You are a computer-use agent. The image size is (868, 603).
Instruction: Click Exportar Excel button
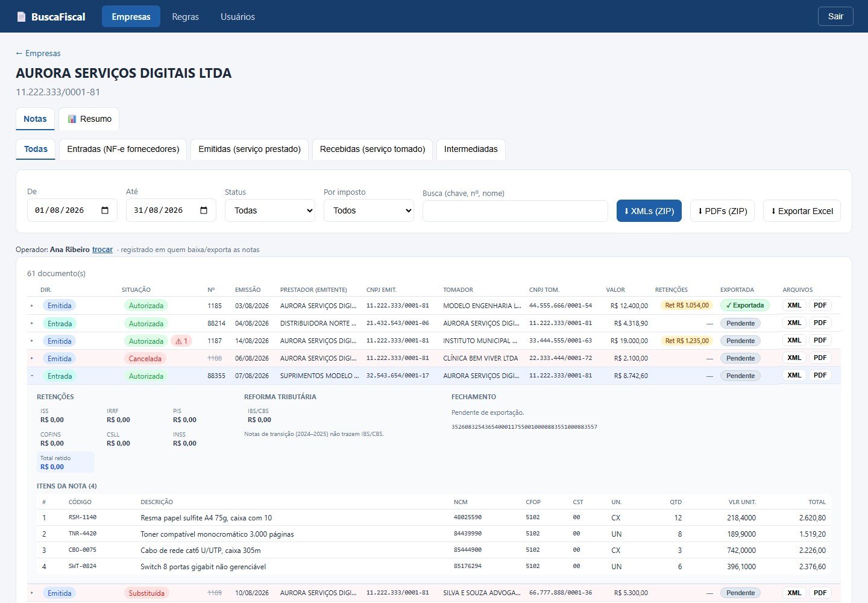[802, 210]
